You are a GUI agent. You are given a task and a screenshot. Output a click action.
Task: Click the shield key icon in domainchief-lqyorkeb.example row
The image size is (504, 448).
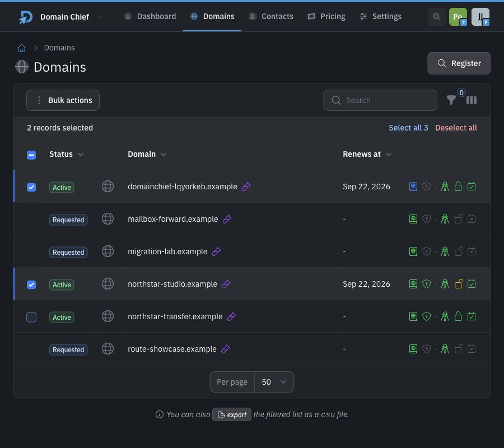426,186
